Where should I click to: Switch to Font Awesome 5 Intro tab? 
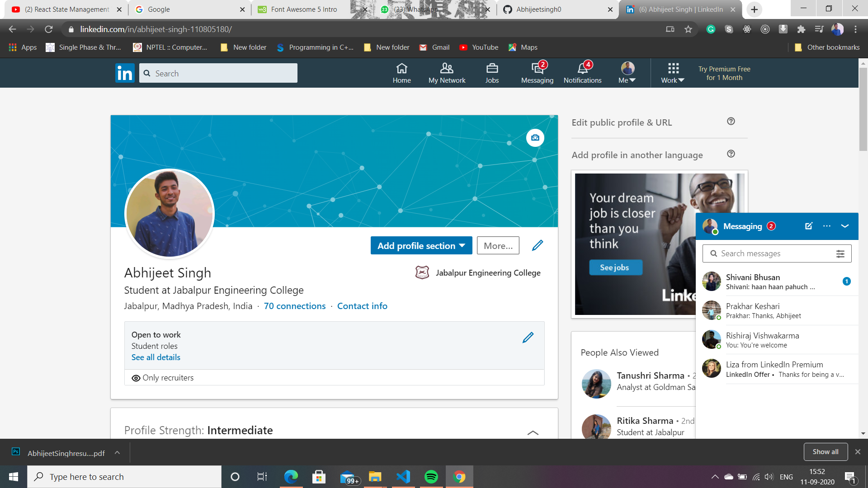click(313, 9)
